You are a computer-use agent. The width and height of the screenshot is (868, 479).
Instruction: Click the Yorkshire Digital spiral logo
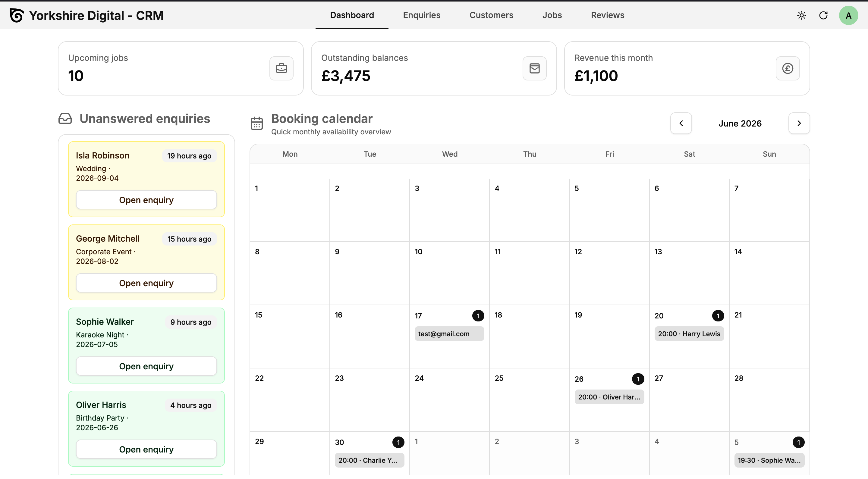pos(17,15)
